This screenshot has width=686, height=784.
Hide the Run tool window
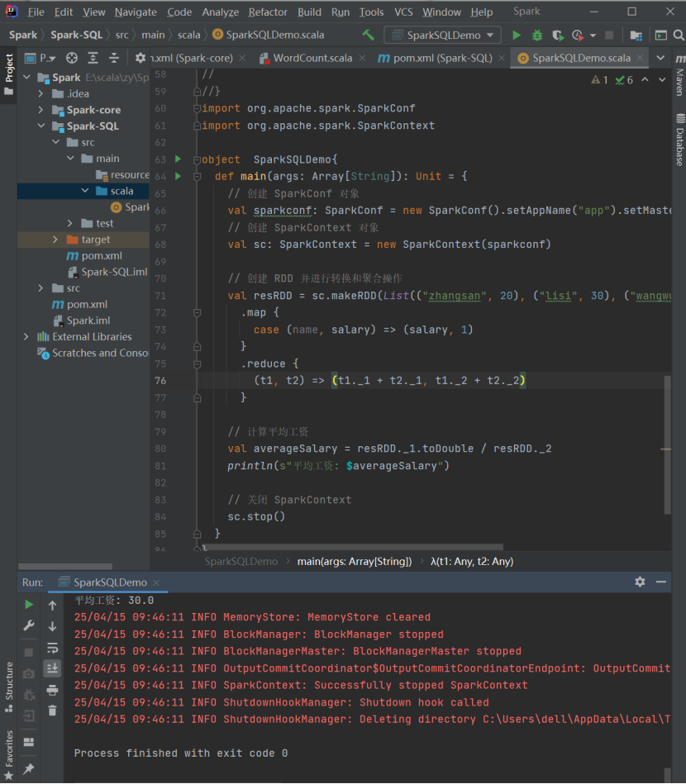(x=661, y=582)
